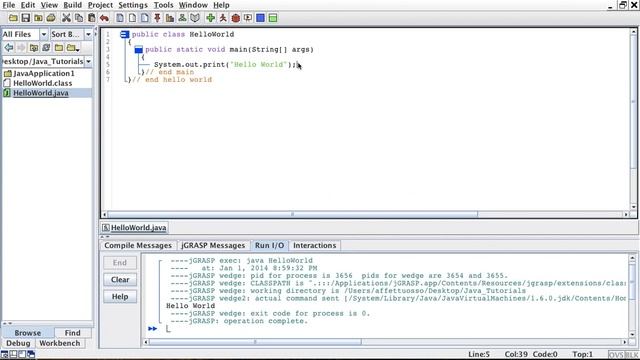Click the red pushpin toolbar icon
Screen dimensions: 640x360
(x=157, y=18)
